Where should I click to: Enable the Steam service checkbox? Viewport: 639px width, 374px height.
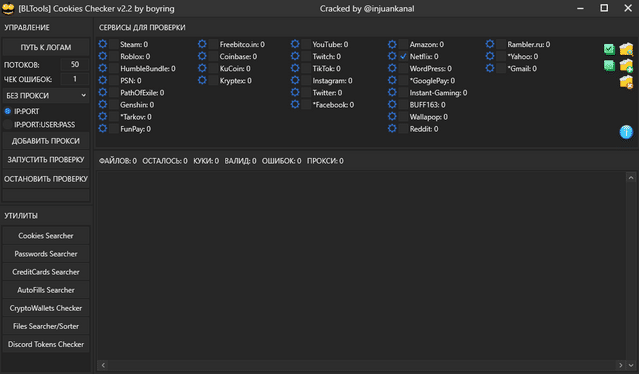pos(114,44)
